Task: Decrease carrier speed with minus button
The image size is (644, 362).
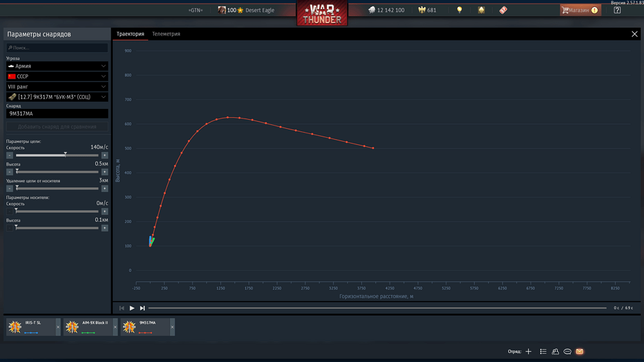Action: pos(10,211)
